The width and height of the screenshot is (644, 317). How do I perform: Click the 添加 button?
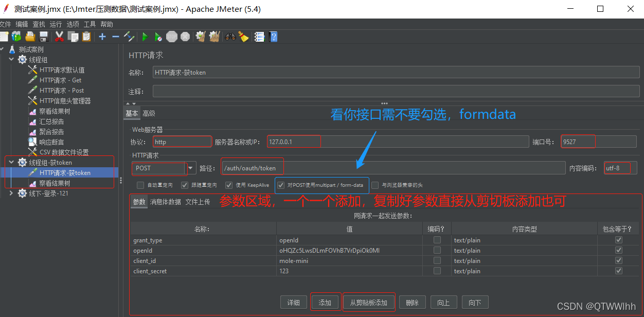pyautogui.click(x=325, y=302)
